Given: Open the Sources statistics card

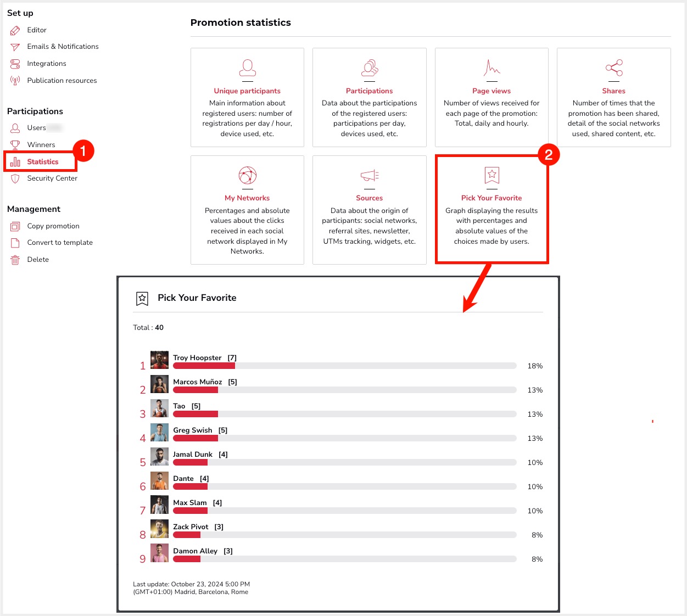Looking at the screenshot, I should tap(369, 210).
